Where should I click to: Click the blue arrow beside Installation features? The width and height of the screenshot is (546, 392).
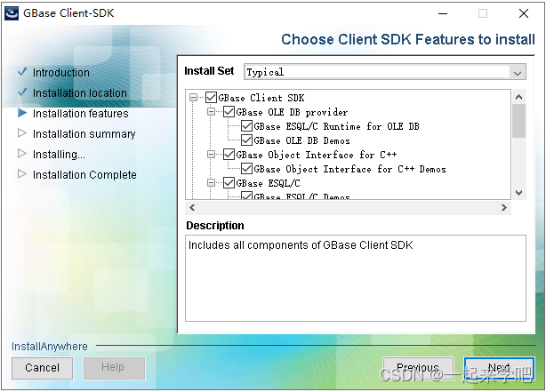pyautogui.click(x=22, y=113)
